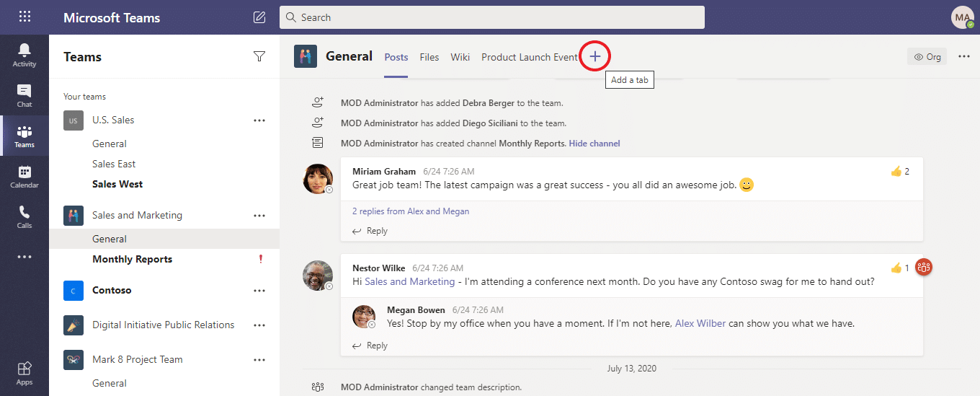The height and width of the screenshot is (396, 980).
Task: Open Chat in the left rail
Action: coord(24,95)
